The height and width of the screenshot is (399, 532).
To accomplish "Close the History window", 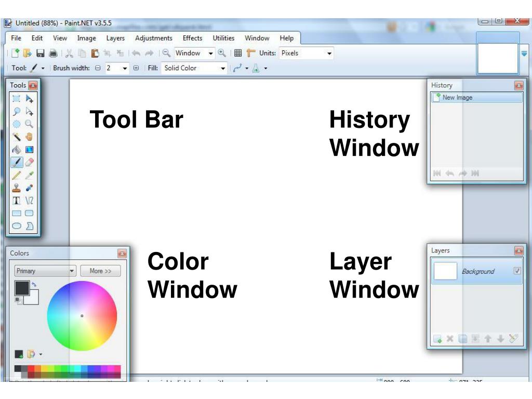I will [x=519, y=85].
